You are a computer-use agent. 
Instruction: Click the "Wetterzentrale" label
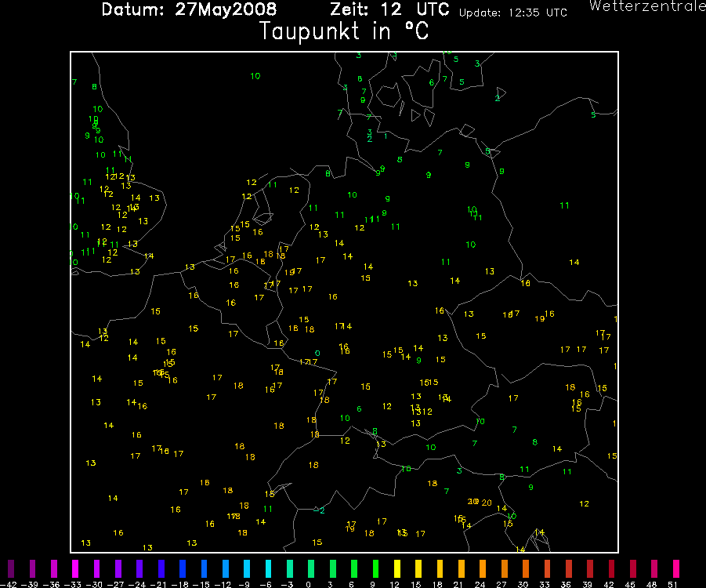pos(647,6)
